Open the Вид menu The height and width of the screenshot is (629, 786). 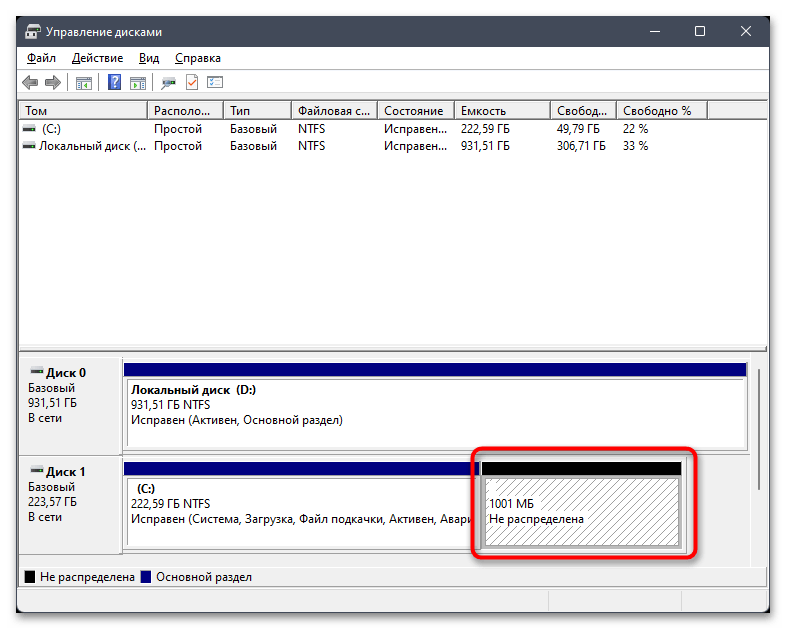coord(149,58)
